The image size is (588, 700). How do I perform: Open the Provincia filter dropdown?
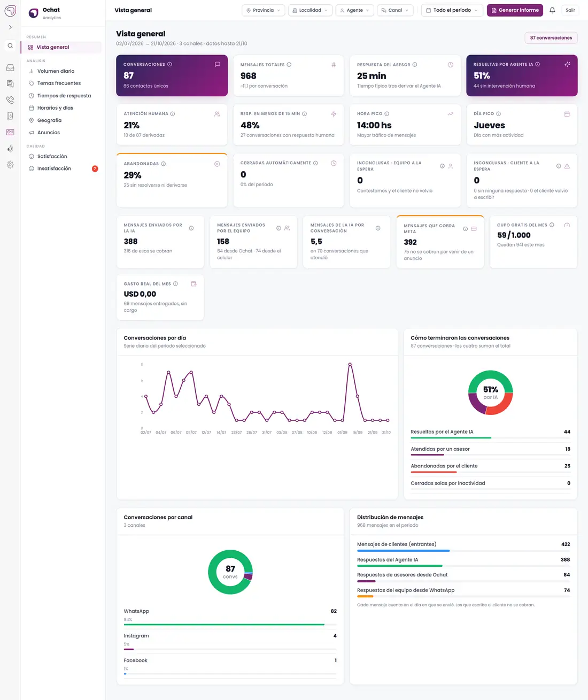pos(263,10)
